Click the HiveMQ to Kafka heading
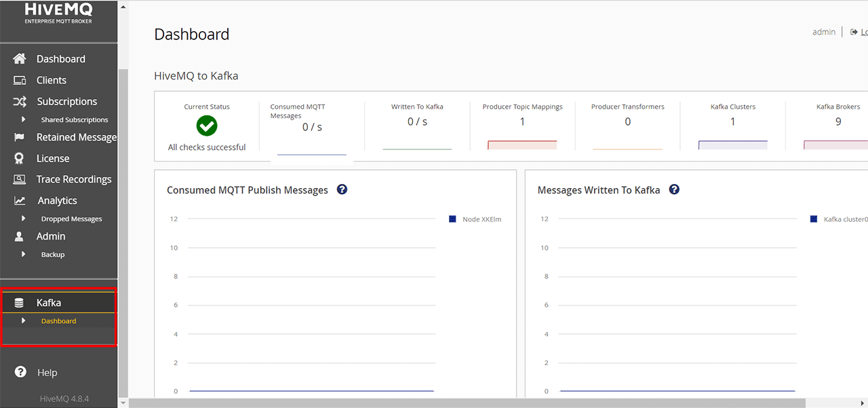868x408 pixels. (196, 76)
